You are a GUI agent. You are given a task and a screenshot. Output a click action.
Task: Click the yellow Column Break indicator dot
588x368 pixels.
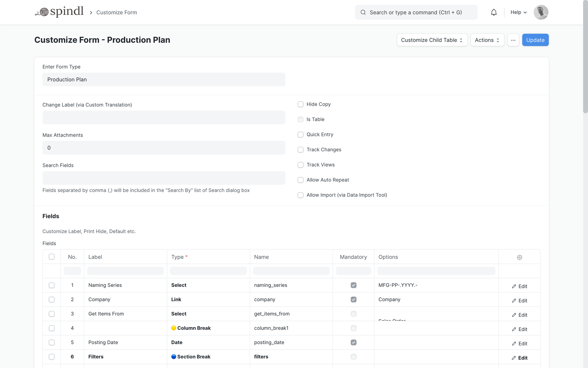174,328
